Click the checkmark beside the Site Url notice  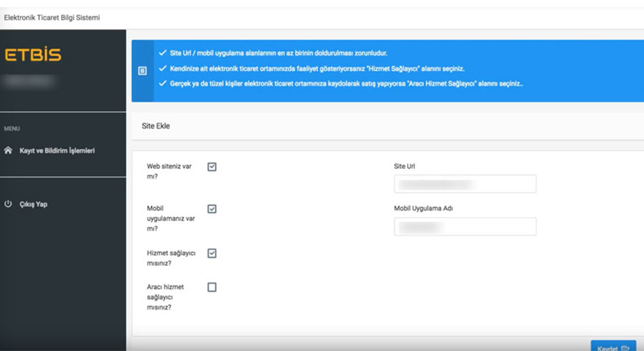[163, 53]
